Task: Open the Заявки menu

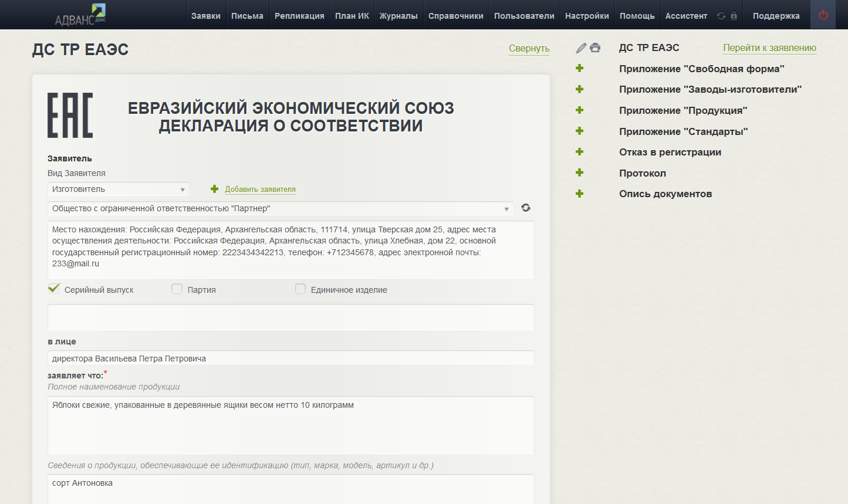Action: pyautogui.click(x=206, y=16)
